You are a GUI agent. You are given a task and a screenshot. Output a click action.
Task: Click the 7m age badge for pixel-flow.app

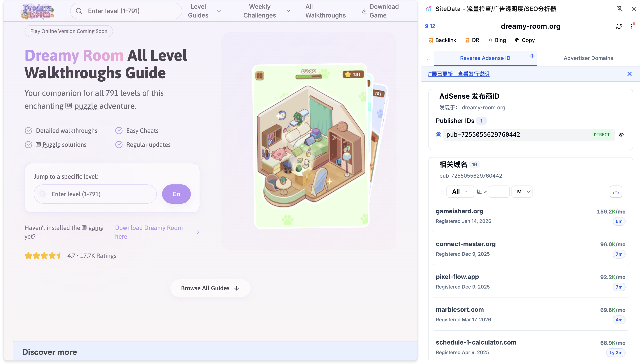(619, 287)
